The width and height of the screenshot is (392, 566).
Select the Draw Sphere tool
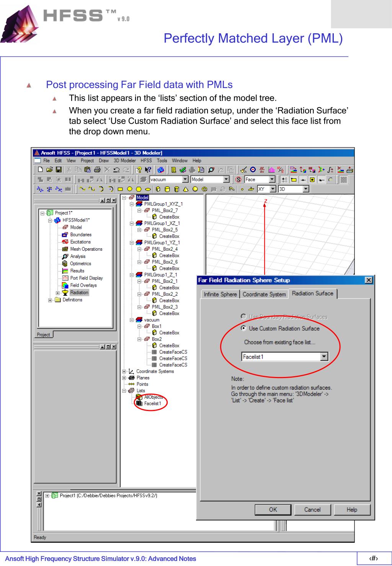(x=195, y=189)
